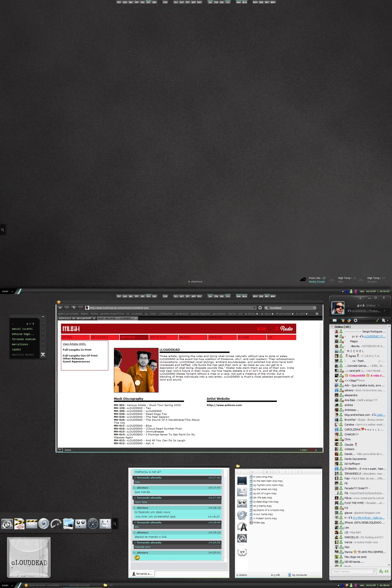392x588 pixels.
Task: Click the Lifehacker bookmark
Action: point(165,314)
